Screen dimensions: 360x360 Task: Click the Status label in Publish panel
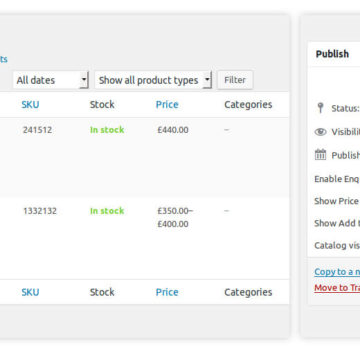[346, 108]
